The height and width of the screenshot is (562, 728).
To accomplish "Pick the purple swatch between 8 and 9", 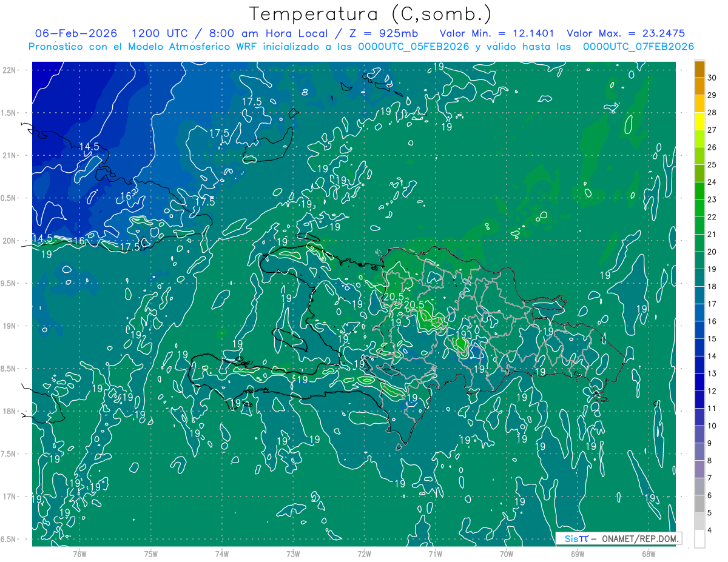I will (x=699, y=452).
